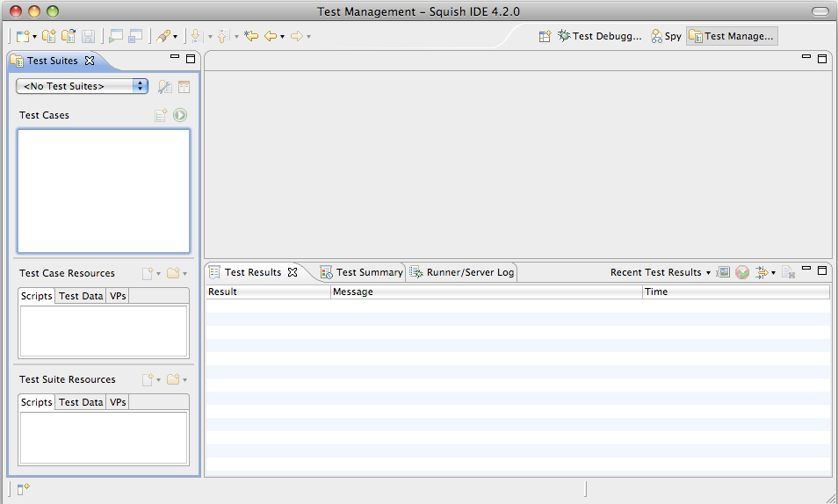
Task: Click the Time column header
Action: tap(736, 292)
